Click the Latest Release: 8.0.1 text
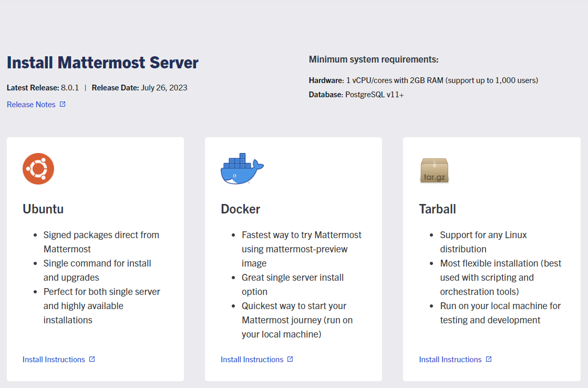 [x=43, y=88]
